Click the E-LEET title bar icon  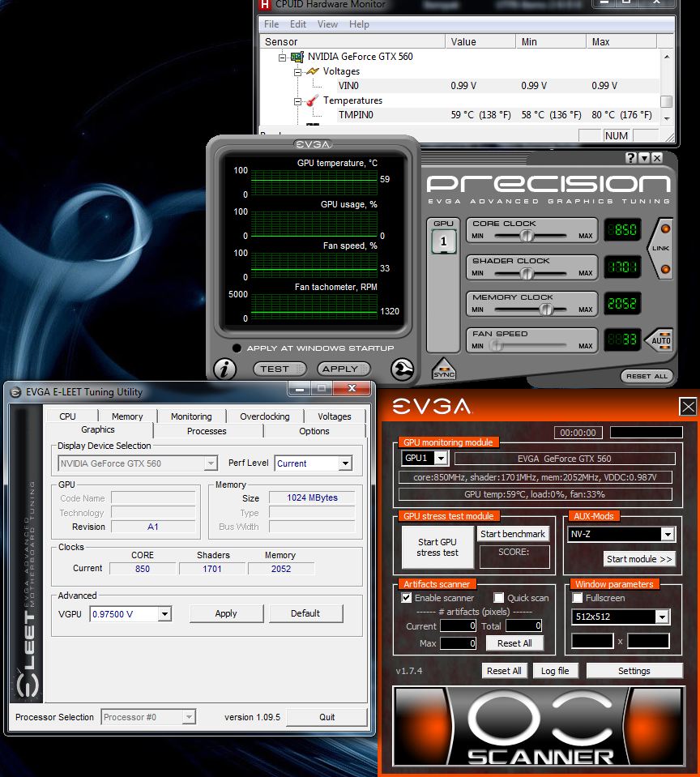(16, 392)
